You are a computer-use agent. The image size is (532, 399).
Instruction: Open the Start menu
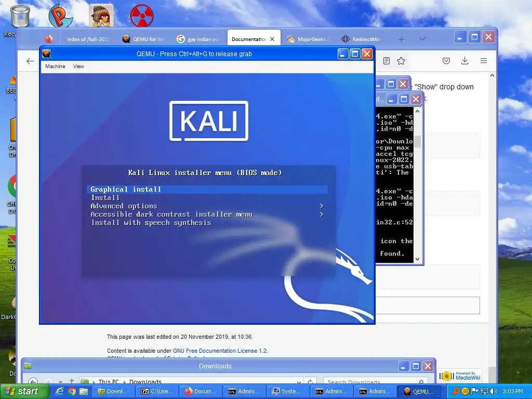(24, 391)
